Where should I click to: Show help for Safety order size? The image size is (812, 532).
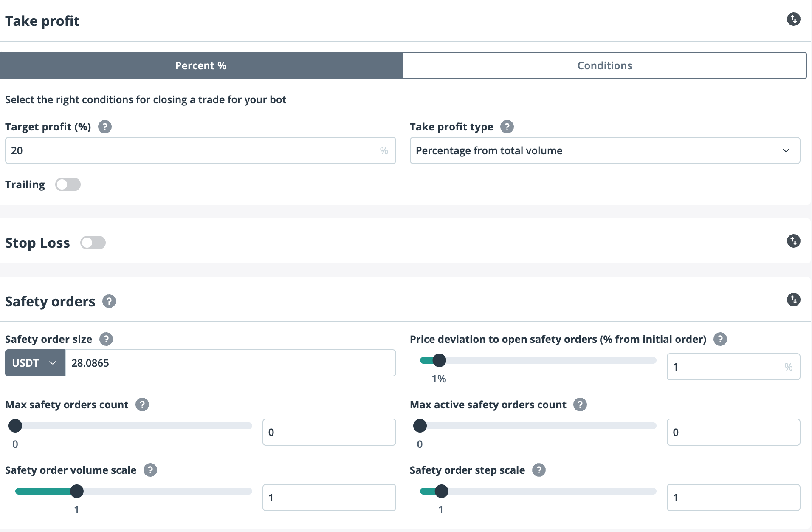106,339
